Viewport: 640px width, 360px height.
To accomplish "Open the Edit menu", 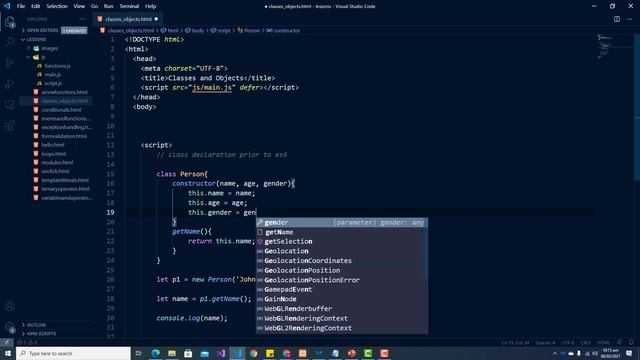I will coord(36,6).
